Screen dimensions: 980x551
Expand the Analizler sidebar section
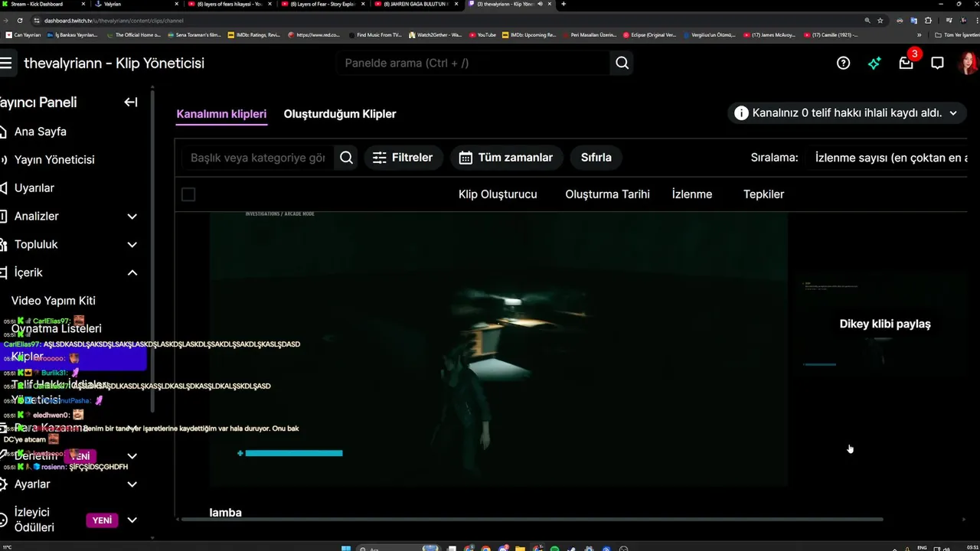(132, 217)
